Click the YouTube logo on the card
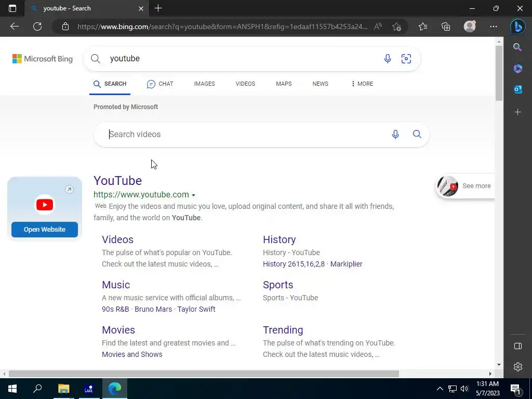 click(x=45, y=205)
